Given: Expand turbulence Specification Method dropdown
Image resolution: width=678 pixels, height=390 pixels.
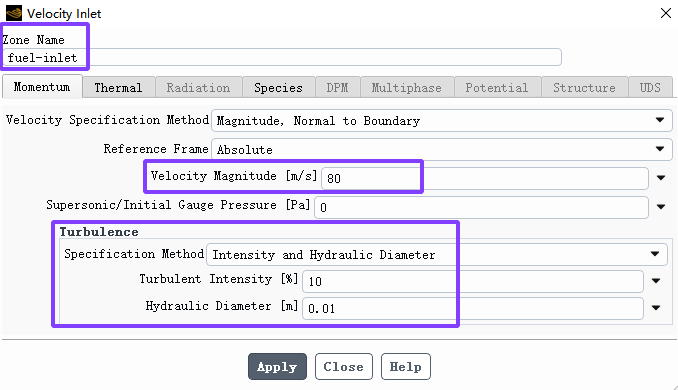Looking at the screenshot, I should pyautogui.click(x=437, y=254).
